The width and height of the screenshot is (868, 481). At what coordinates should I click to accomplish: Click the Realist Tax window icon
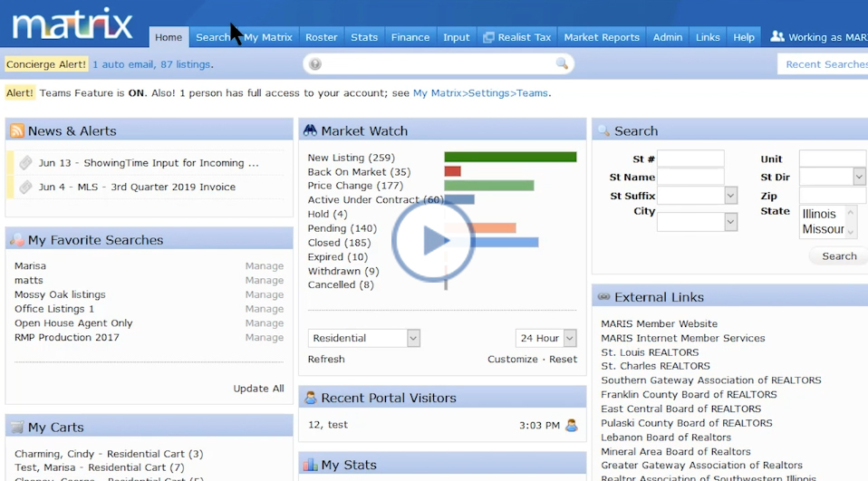488,37
